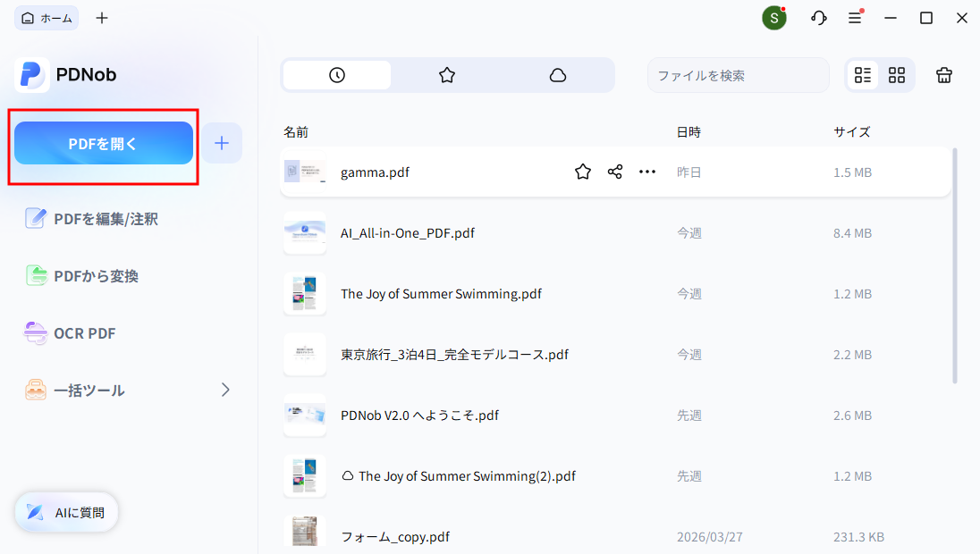Click the PDNob logo icon

coord(32,75)
